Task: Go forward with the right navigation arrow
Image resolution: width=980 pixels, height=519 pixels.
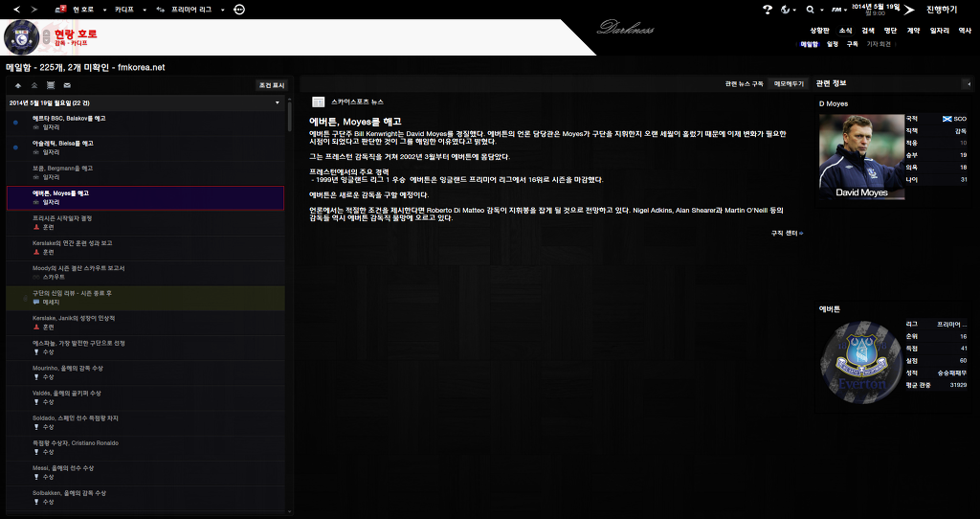Action: tap(33, 10)
